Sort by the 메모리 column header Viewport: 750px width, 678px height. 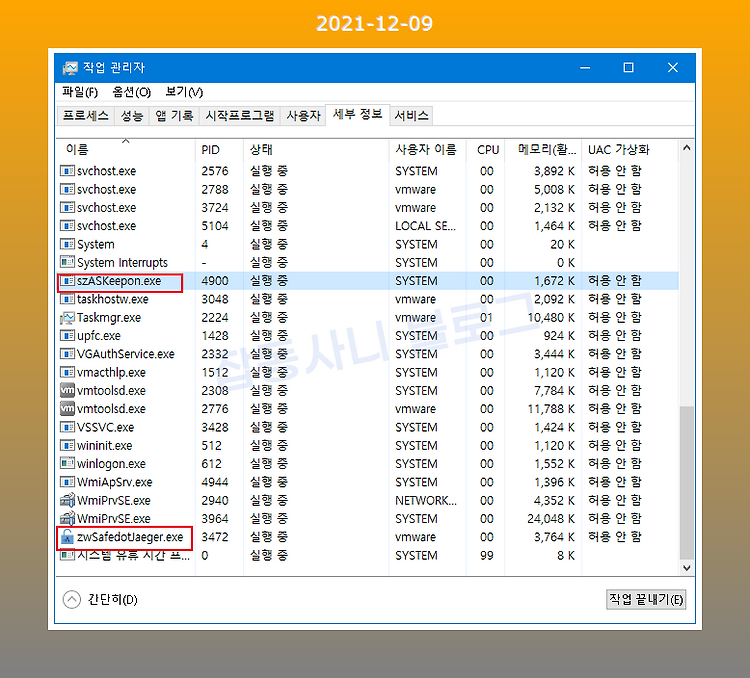pos(543,150)
